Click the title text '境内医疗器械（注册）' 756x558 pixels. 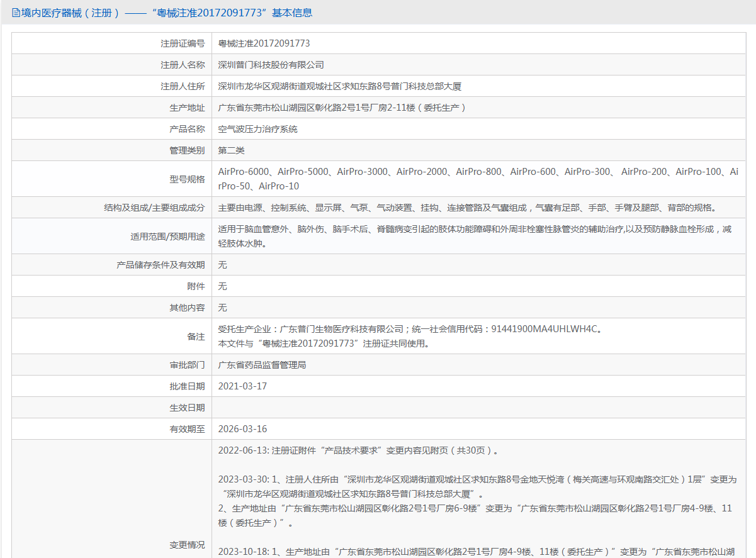tap(71, 12)
